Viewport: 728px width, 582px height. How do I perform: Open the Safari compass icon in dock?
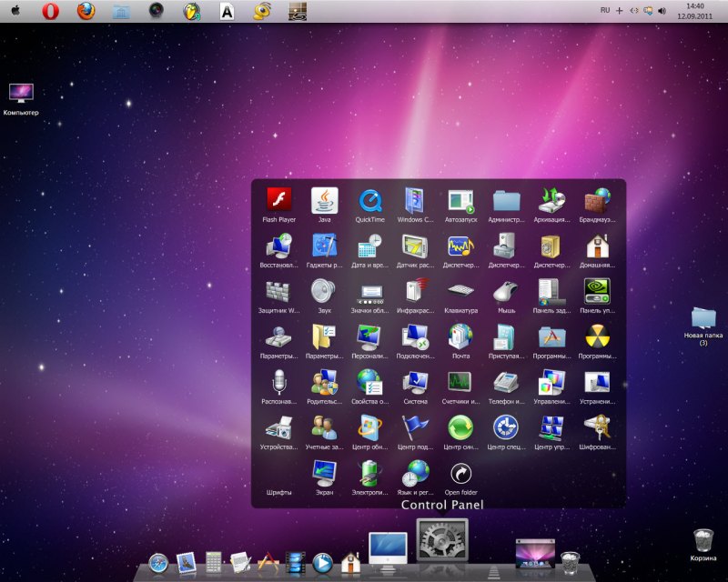[x=157, y=564]
